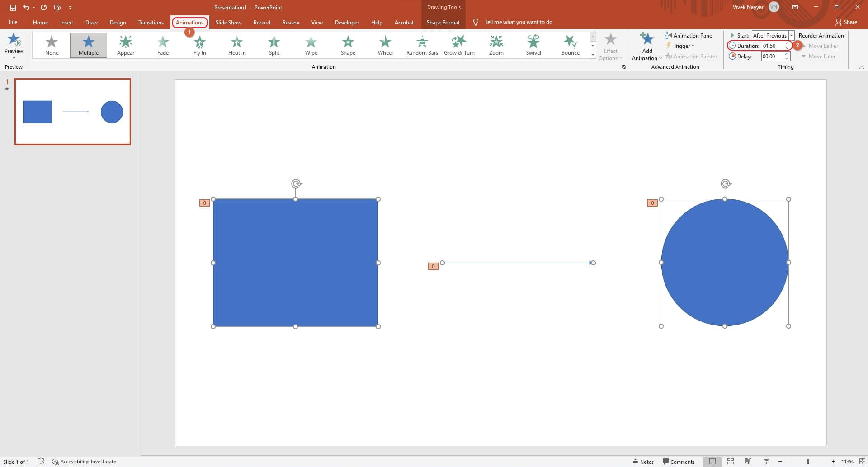Apply the Fly In animation

pos(200,45)
